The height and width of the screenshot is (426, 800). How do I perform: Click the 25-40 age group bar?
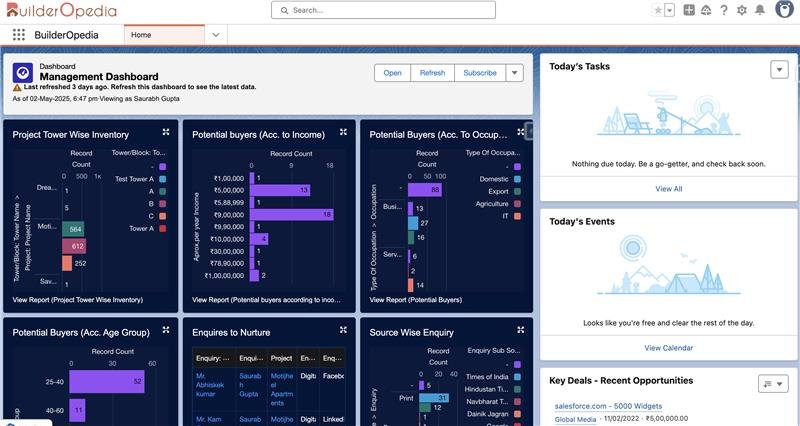[107, 382]
